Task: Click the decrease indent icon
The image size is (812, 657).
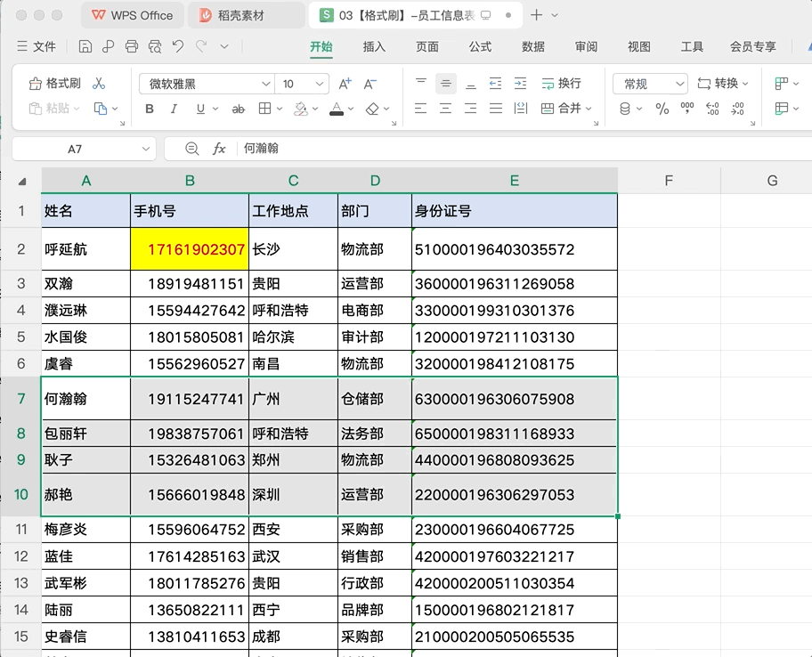Action: tap(496, 84)
